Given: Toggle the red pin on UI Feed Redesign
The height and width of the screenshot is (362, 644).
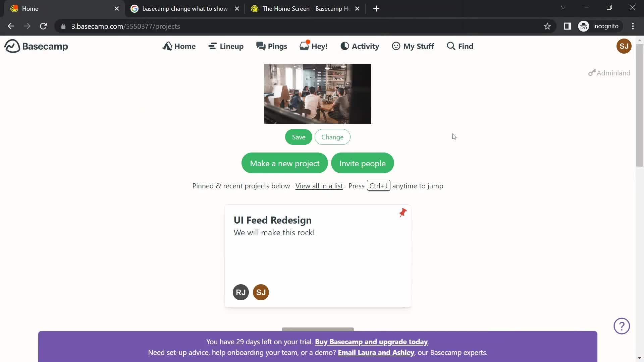Looking at the screenshot, I should (401, 213).
